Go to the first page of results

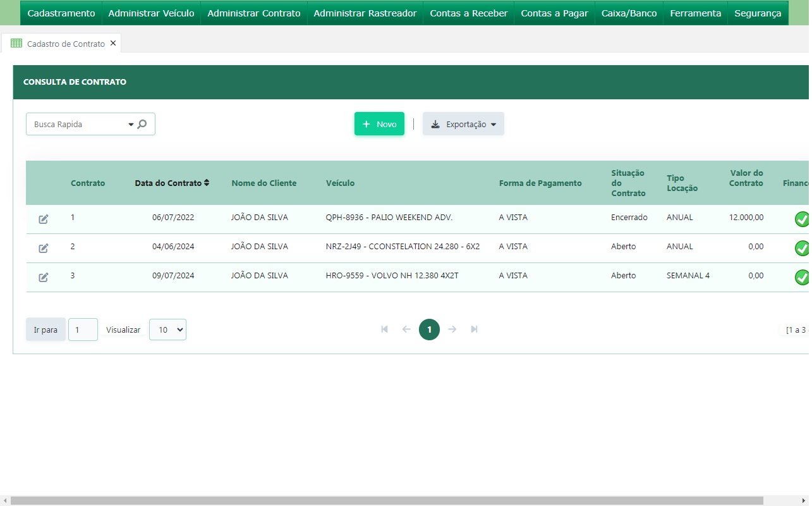(x=384, y=329)
